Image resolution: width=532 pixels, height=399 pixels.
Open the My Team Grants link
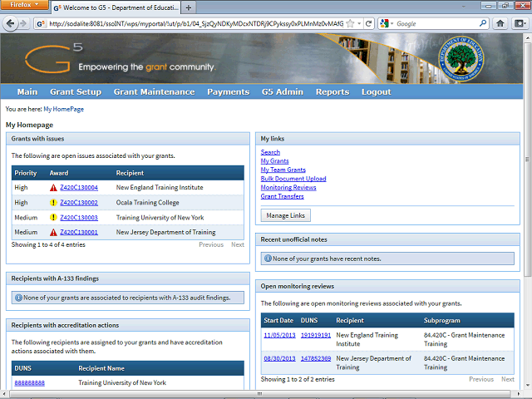pos(283,170)
